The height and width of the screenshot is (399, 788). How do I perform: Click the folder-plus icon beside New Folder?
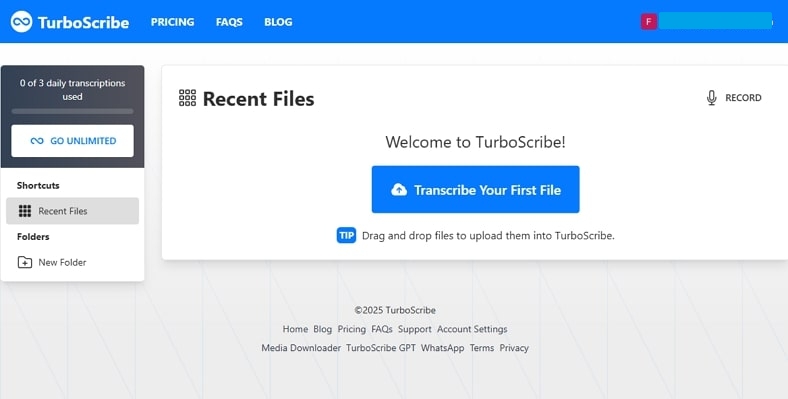pyautogui.click(x=25, y=262)
